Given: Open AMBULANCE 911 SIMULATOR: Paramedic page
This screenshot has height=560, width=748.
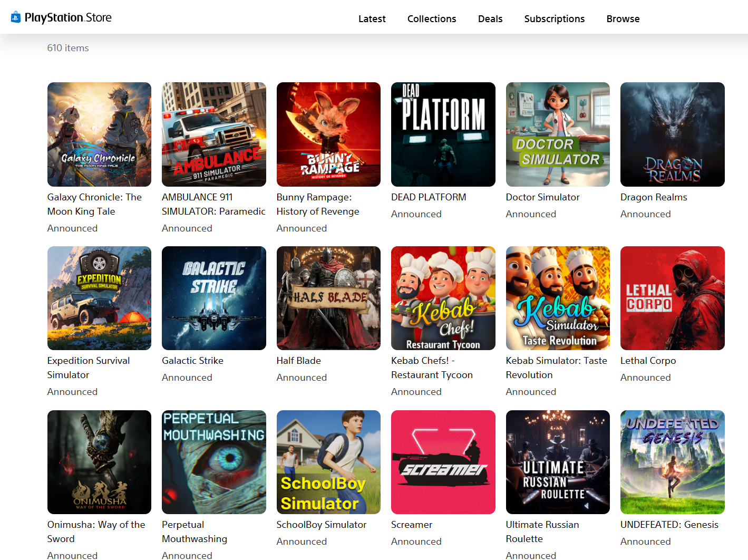Looking at the screenshot, I should coord(213,134).
